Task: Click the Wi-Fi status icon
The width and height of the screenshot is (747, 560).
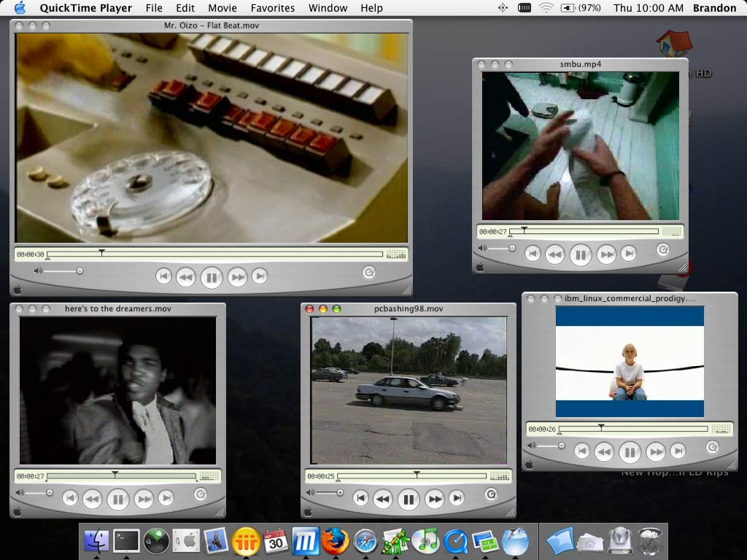Action: pyautogui.click(x=546, y=8)
